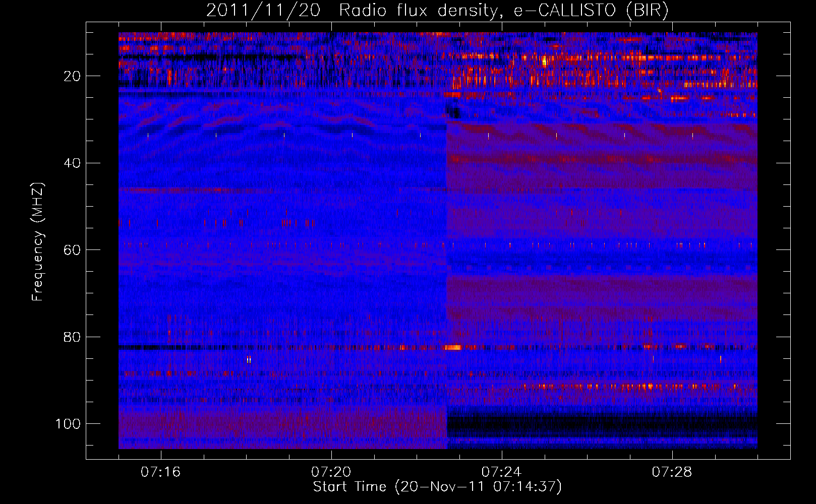
Task: Click the y-axis tick label '100'
Action: (68, 424)
